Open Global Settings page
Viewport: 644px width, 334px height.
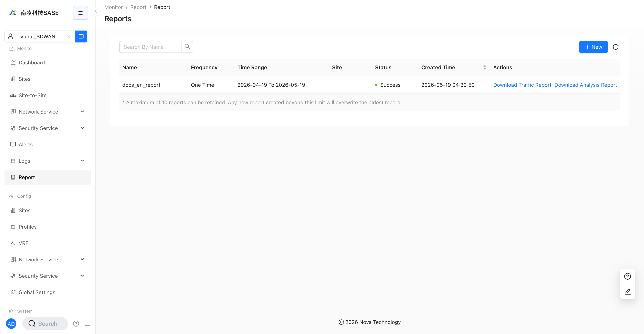[48, 292]
